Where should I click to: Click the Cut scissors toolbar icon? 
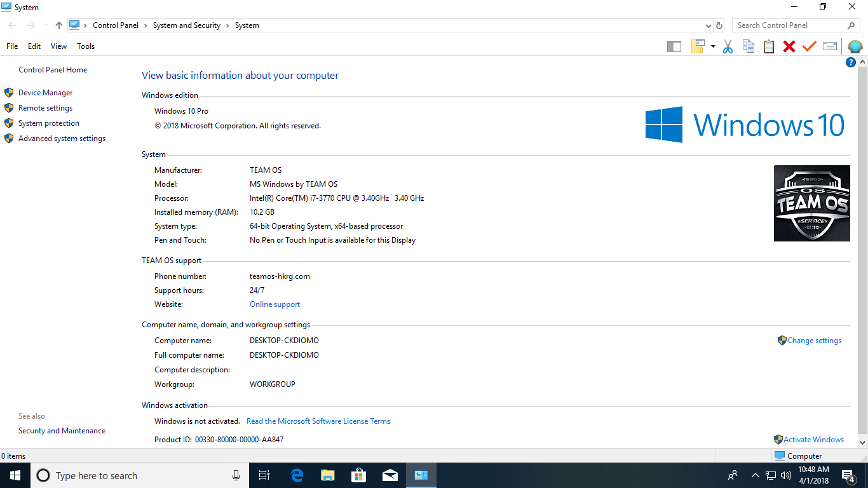coord(728,46)
